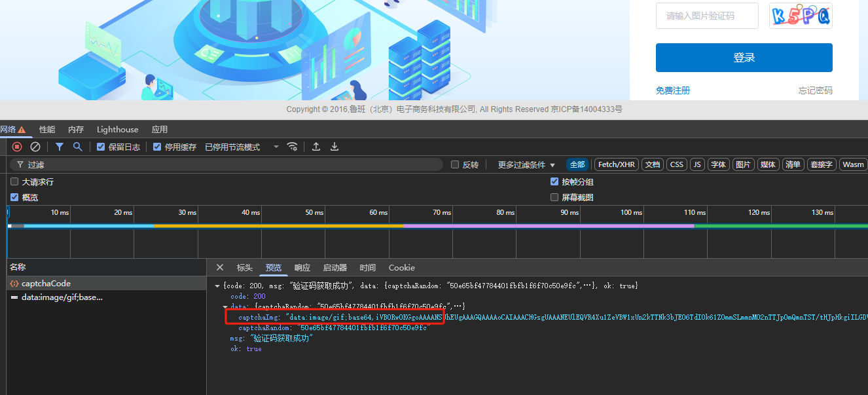Image resolution: width=868 pixels, height=395 pixels.
Task: Click the msg value 验证码获取成功
Action: click(x=281, y=338)
